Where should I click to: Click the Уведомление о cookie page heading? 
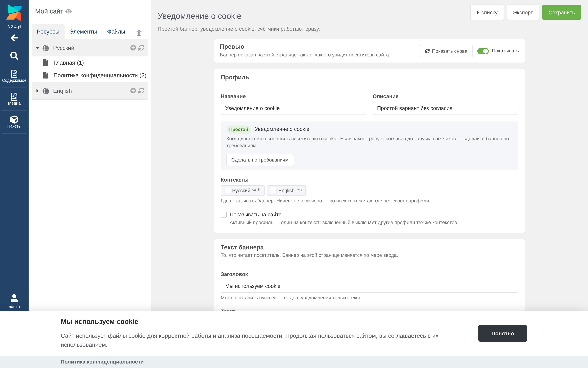coord(199,16)
